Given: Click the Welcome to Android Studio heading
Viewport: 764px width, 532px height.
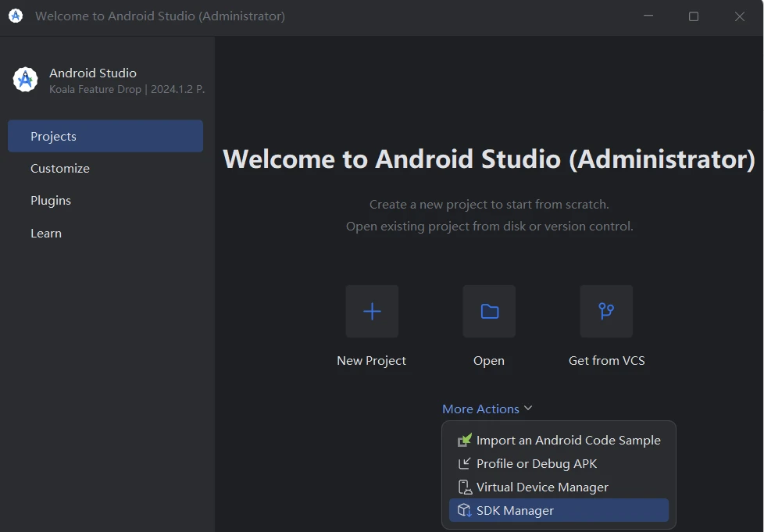Looking at the screenshot, I should tap(489, 159).
